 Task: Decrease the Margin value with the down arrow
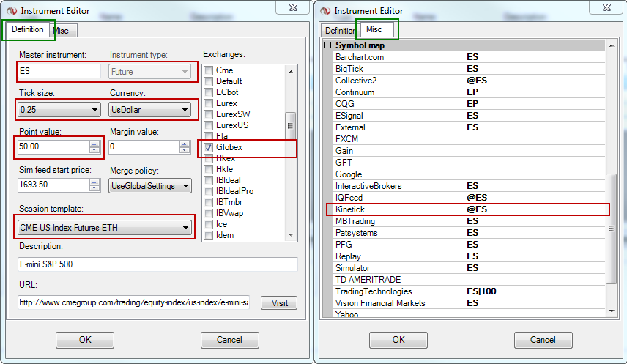pos(185,150)
